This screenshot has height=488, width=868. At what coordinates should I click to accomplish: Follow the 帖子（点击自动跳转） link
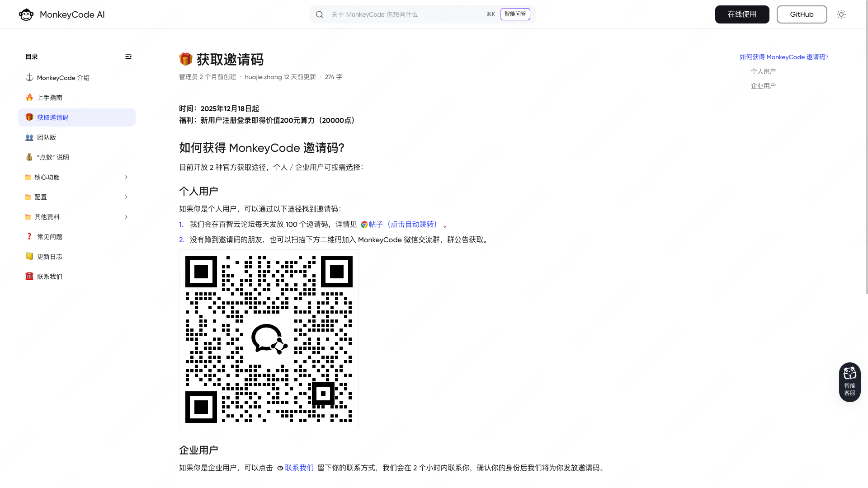click(x=404, y=225)
